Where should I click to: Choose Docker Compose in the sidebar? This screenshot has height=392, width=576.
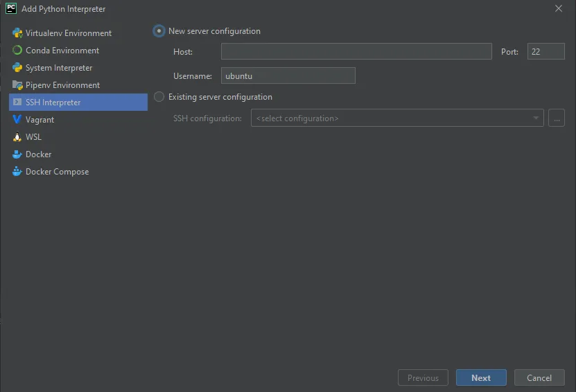pos(78,171)
